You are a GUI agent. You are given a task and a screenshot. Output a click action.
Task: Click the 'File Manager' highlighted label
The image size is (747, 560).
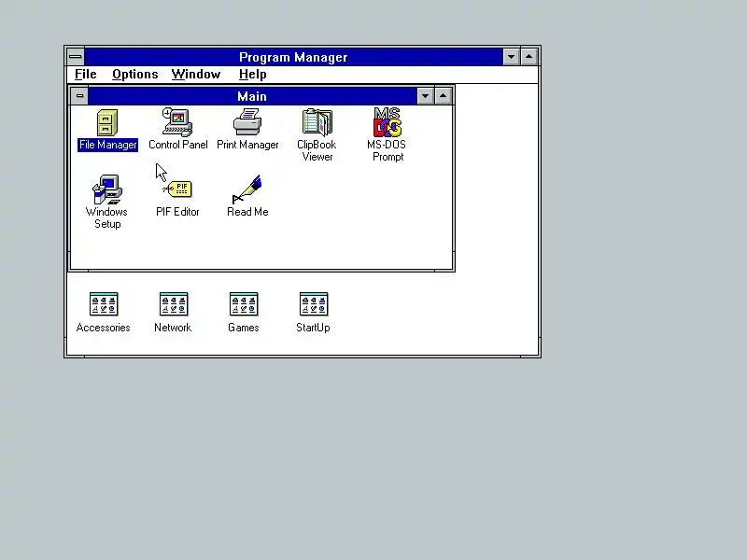[x=107, y=145]
